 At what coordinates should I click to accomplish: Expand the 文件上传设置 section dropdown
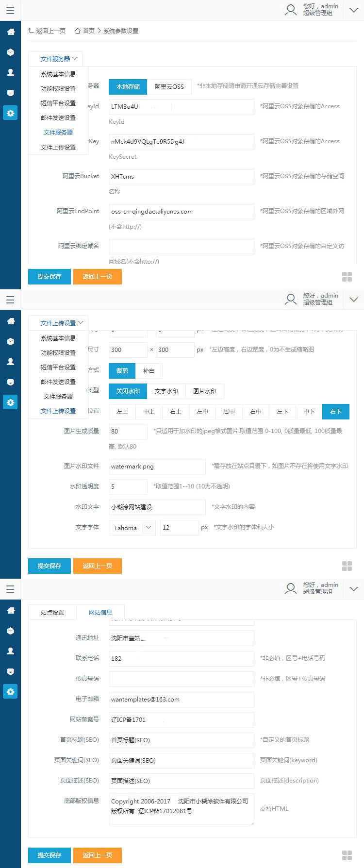pyautogui.click(x=58, y=323)
